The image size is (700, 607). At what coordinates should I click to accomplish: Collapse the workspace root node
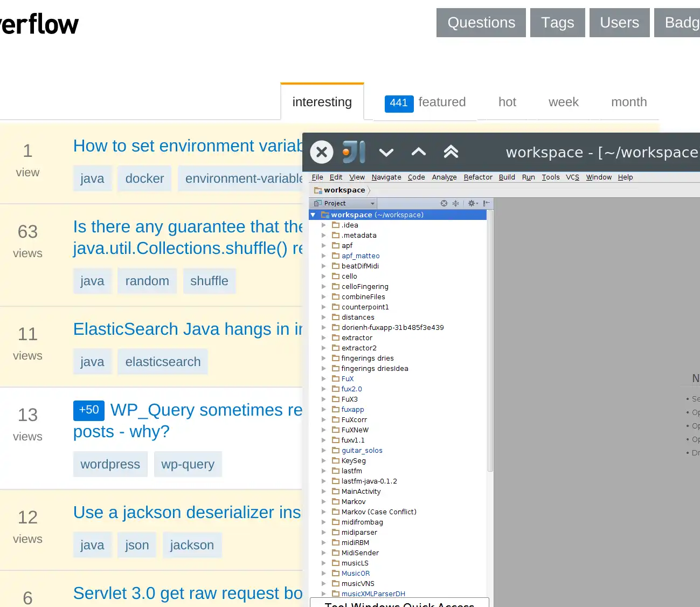(313, 215)
